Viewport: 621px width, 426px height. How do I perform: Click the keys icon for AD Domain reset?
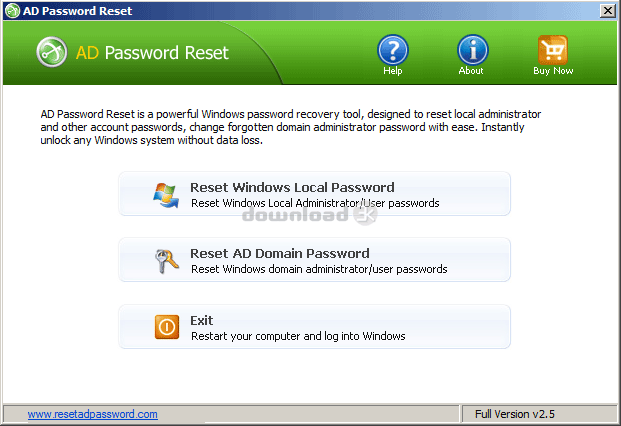pyautogui.click(x=166, y=261)
